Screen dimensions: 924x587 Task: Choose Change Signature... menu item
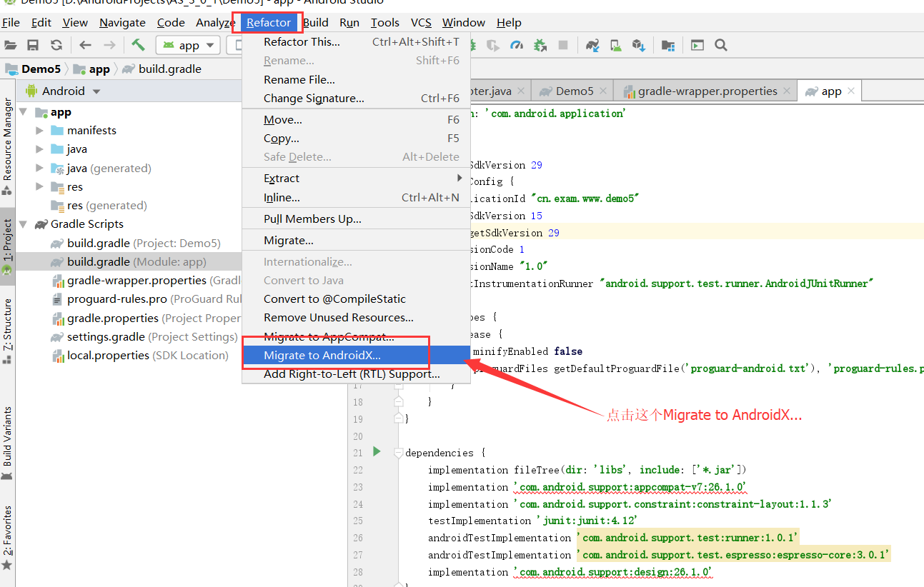coord(356,98)
